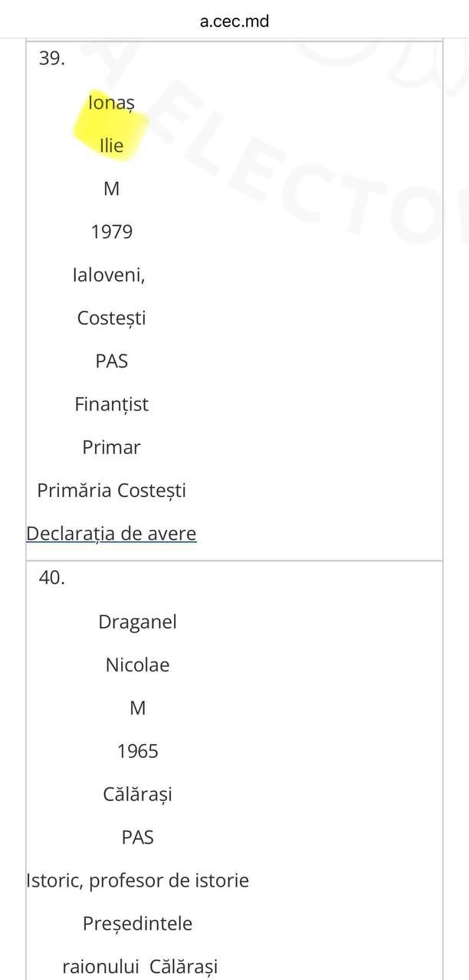469x980 pixels.
Task: Click the birth year 1965
Action: pyautogui.click(x=137, y=752)
